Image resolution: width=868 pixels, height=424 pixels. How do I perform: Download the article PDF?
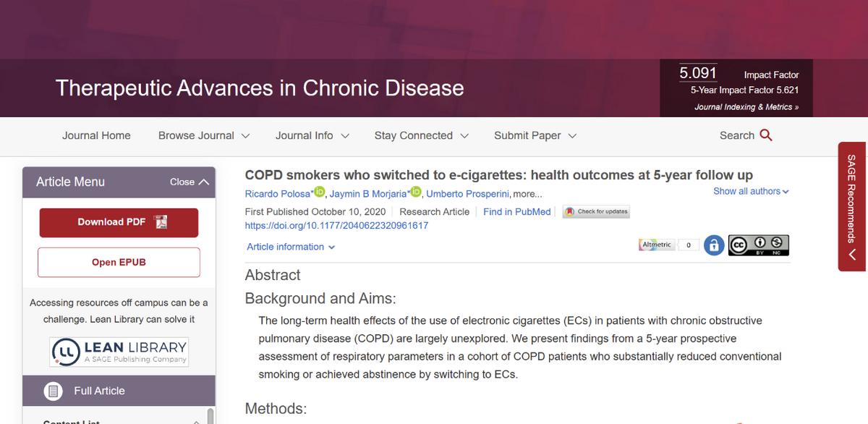click(x=119, y=222)
